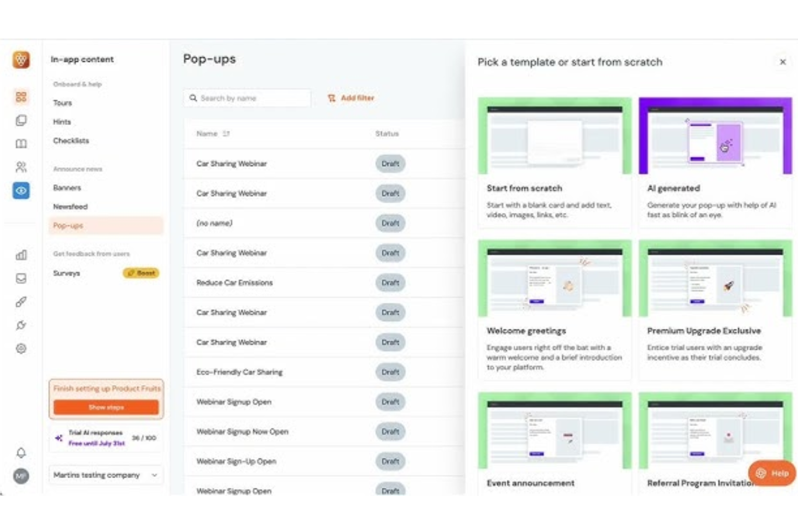Open the Help button
This screenshot has height=532, width=798.
click(x=771, y=473)
